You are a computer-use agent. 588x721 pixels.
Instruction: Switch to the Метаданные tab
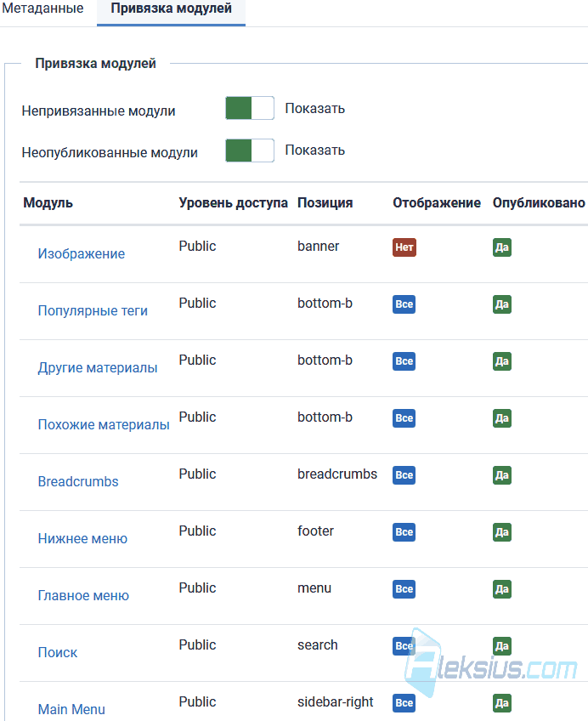(x=42, y=9)
